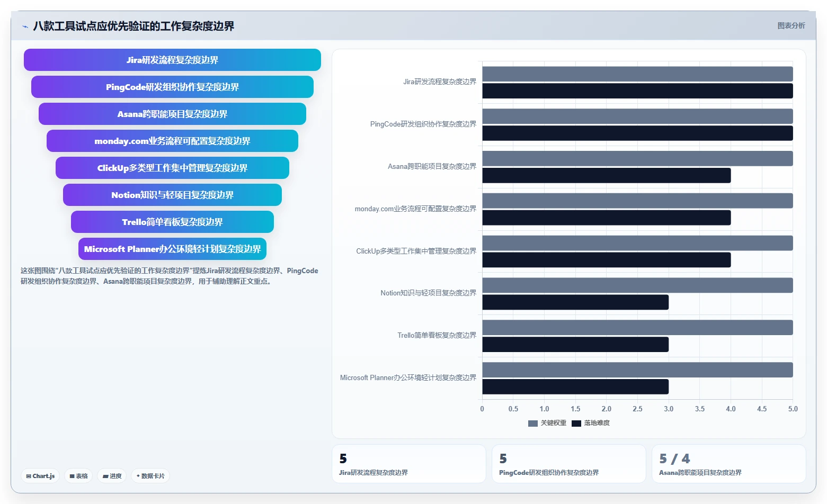Select the Jira研发流程复杂度边界 funnel bar

(x=172, y=60)
